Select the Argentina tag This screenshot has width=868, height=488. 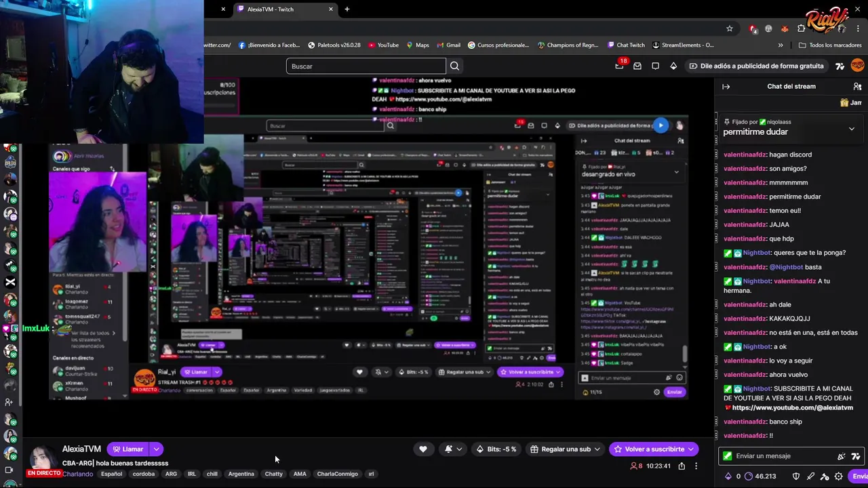pyautogui.click(x=241, y=474)
